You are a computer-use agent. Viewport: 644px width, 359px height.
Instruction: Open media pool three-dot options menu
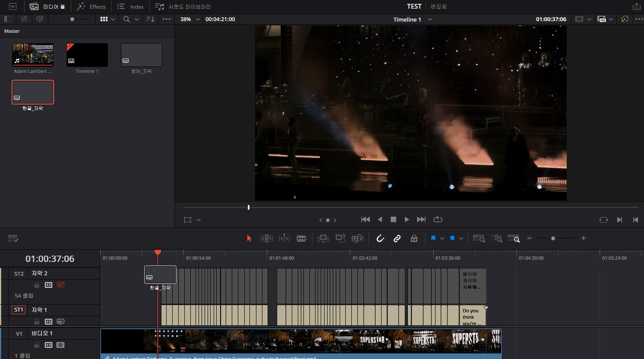pos(167,19)
